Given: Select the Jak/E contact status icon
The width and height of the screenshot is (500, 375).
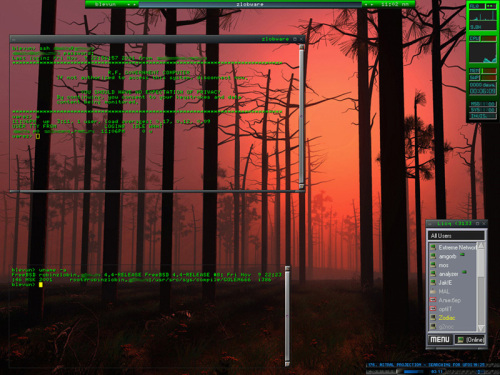Looking at the screenshot, I should point(433,282).
